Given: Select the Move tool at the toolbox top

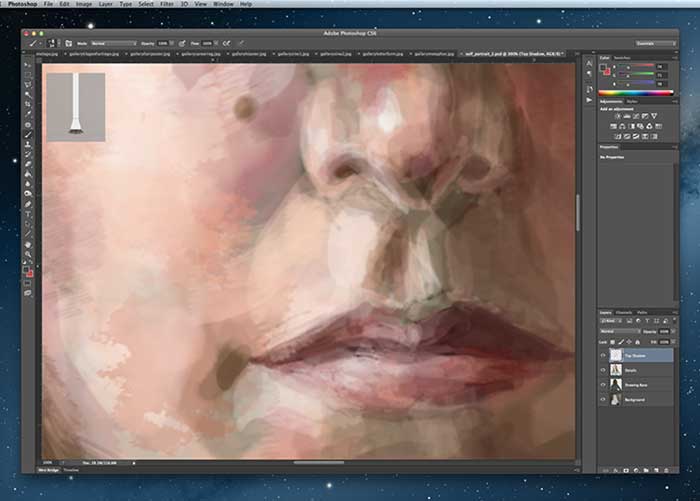Looking at the screenshot, I should click(28, 65).
